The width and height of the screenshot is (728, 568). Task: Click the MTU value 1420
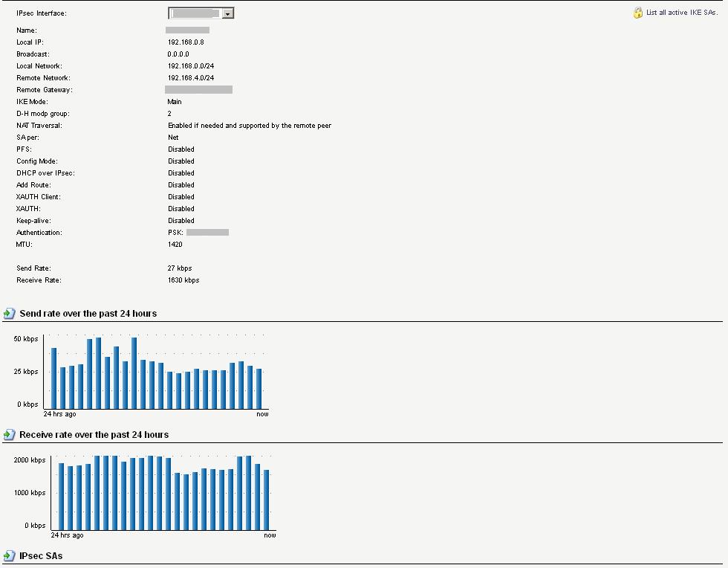click(x=175, y=245)
